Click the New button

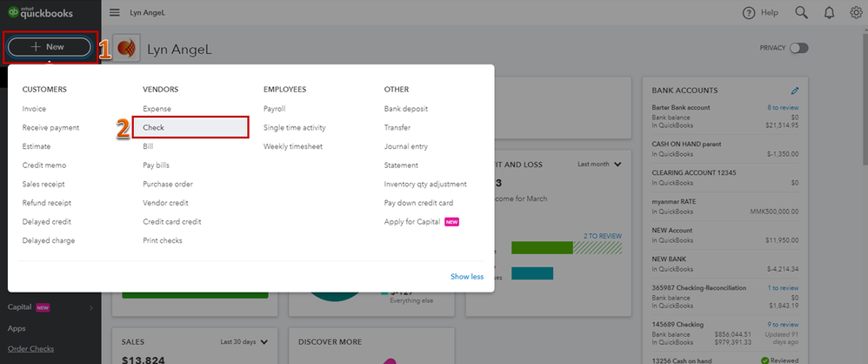click(x=49, y=47)
